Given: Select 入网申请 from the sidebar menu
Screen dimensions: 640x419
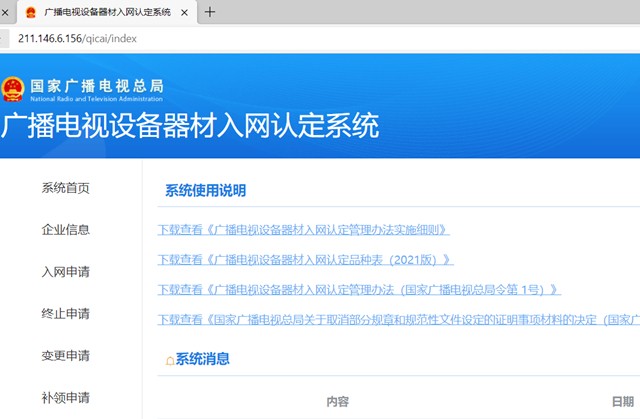Looking at the screenshot, I should coord(65,272).
